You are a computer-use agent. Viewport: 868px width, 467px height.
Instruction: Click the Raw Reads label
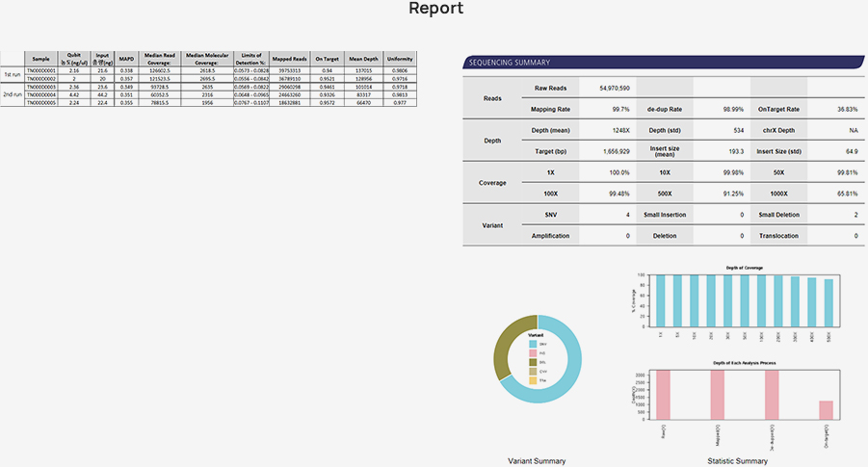(550, 88)
